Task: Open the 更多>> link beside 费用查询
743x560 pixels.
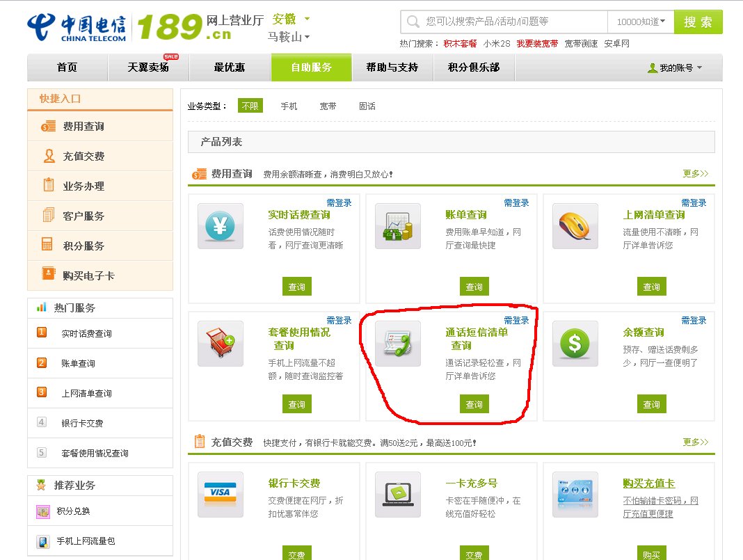Action: pyautogui.click(x=694, y=173)
